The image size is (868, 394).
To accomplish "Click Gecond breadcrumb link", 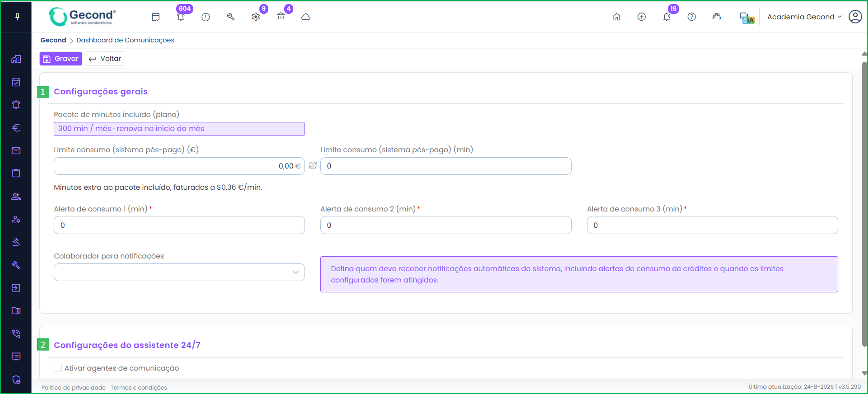I will coord(53,40).
